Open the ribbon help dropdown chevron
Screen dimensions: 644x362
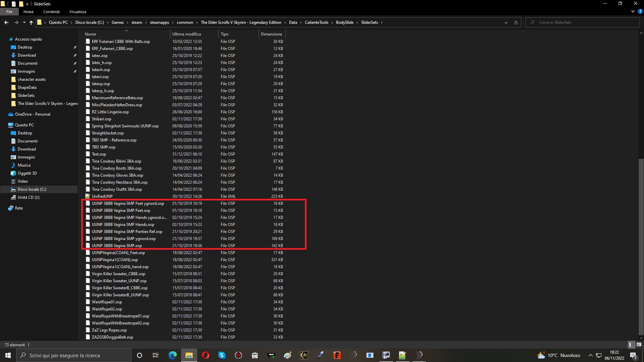coord(633,11)
